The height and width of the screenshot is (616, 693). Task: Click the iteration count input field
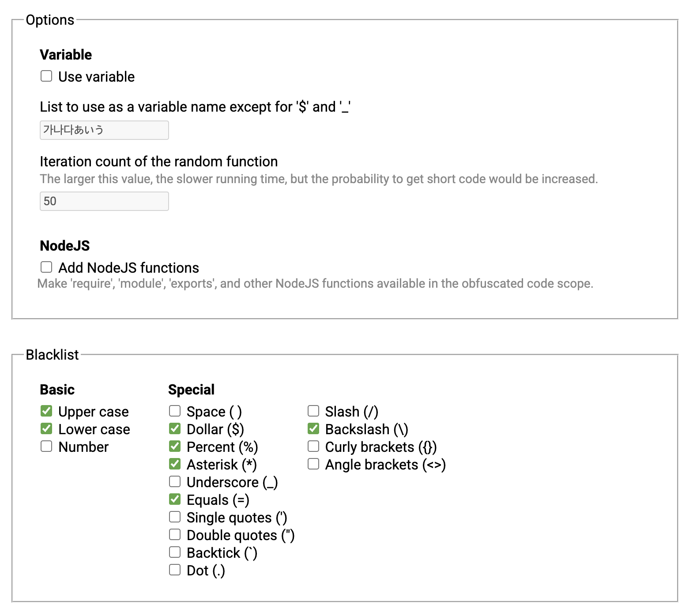tap(104, 201)
